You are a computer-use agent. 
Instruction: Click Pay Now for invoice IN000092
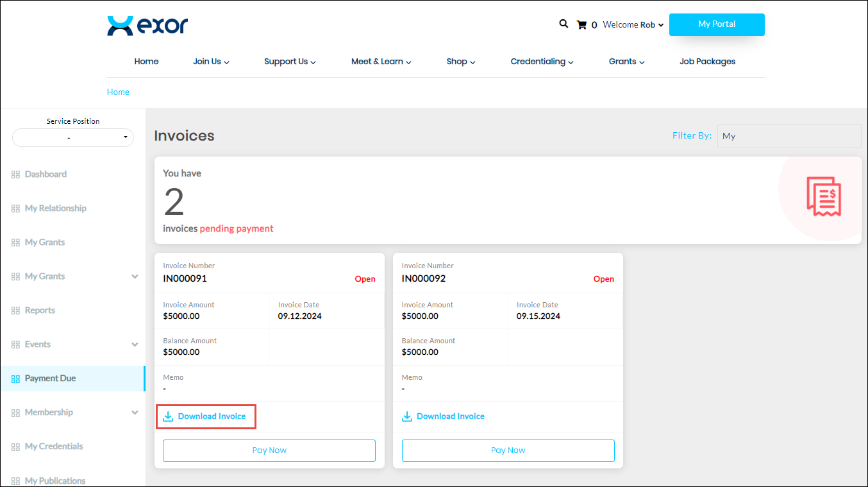[508, 450]
